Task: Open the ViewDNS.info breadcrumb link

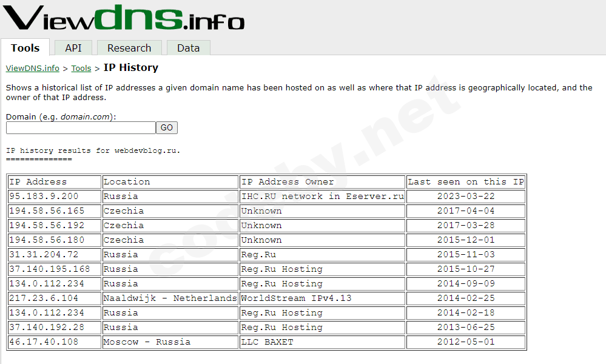Action: coord(32,68)
